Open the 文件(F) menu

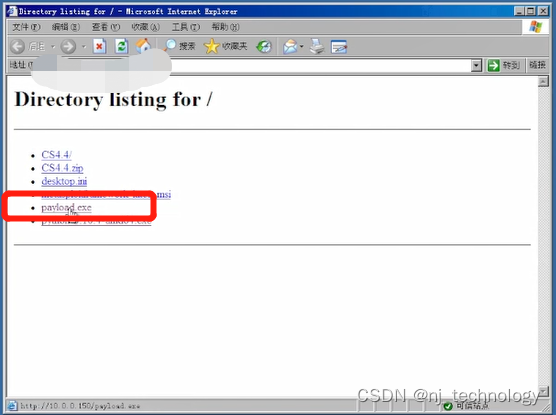tap(26, 27)
